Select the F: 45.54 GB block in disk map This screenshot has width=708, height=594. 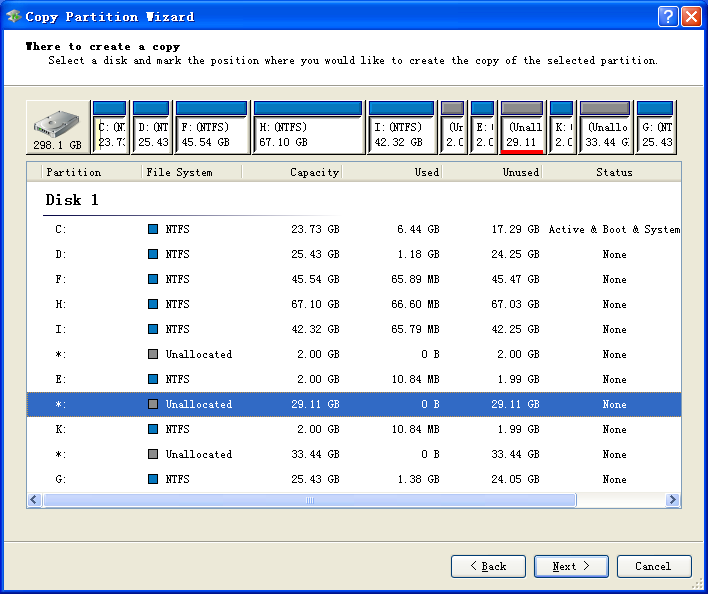212,128
